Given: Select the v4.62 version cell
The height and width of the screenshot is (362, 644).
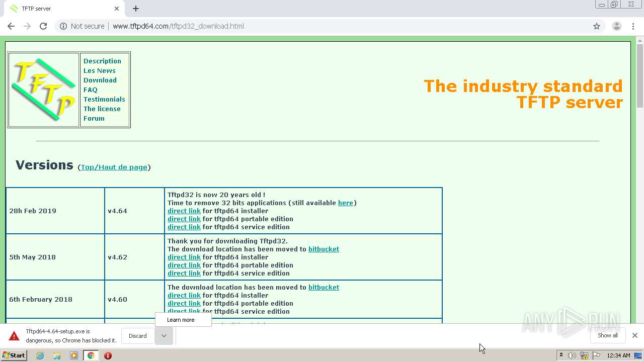Looking at the screenshot, I should (134, 257).
